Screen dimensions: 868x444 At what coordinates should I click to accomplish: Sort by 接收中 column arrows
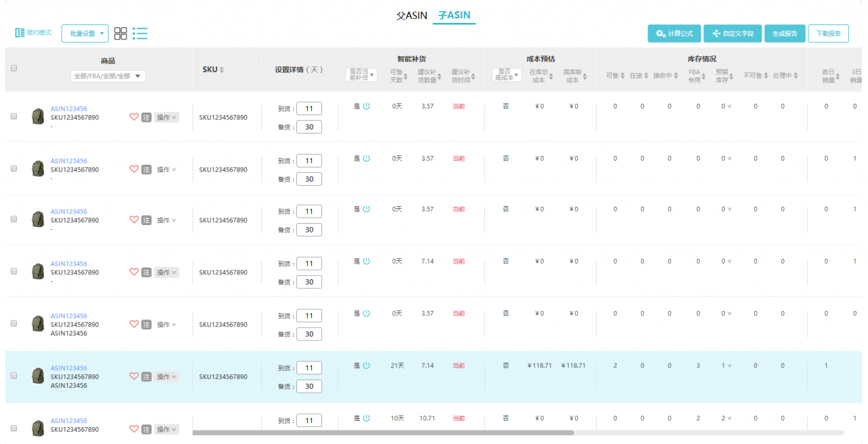click(x=677, y=76)
